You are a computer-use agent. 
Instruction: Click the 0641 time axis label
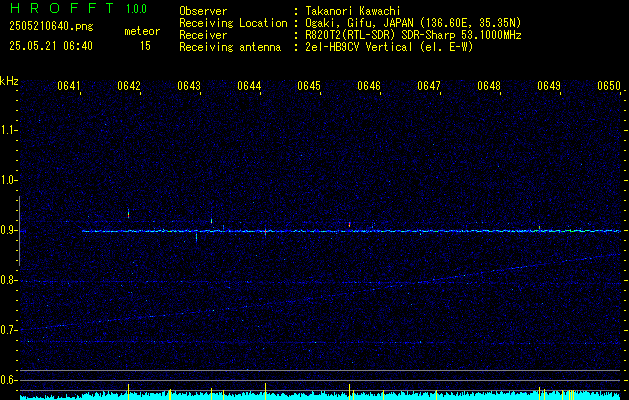[x=69, y=86]
